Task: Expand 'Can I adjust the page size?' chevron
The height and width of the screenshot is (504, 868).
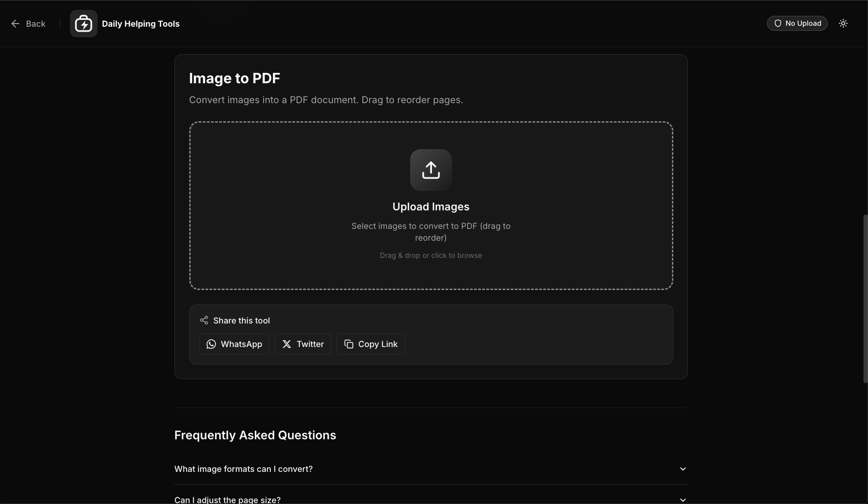Action: coord(683,500)
